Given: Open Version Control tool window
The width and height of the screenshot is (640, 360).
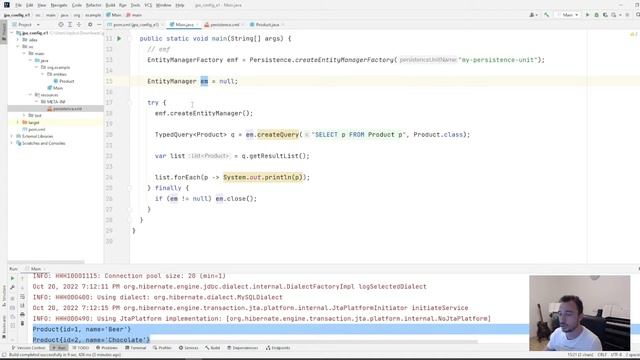Looking at the screenshot, I should click(28, 348).
